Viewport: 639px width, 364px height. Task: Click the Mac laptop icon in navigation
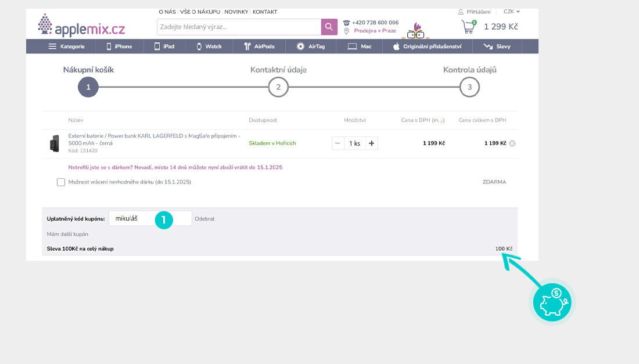352,46
